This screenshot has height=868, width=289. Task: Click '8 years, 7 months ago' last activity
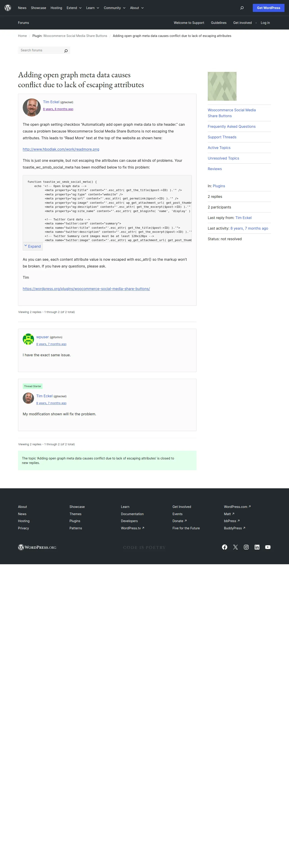tap(249, 228)
